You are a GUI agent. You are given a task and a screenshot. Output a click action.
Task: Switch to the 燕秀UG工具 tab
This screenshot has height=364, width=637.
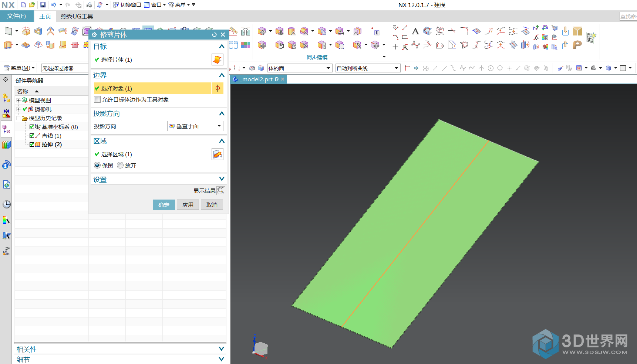click(x=77, y=16)
